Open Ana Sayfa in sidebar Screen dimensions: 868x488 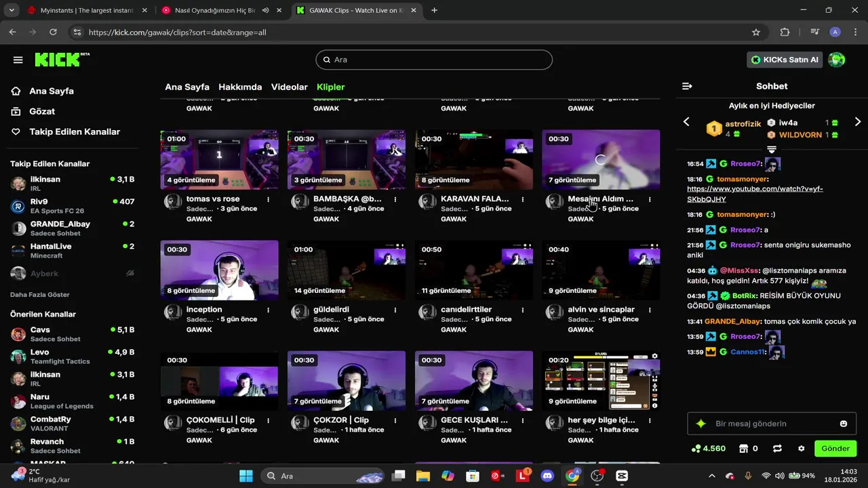(x=52, y=91)
